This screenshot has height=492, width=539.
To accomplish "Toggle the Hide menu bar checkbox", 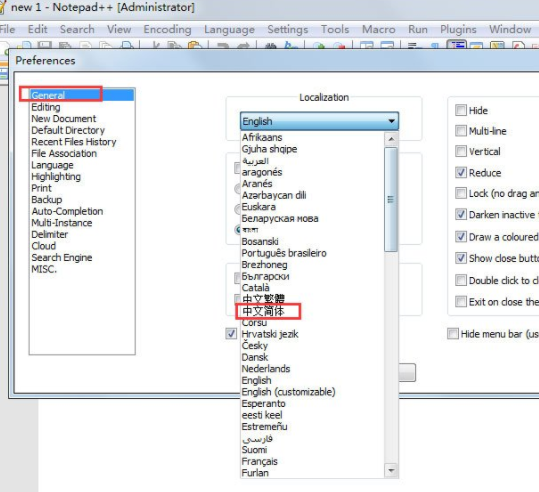I will click(x=453, y=334).
